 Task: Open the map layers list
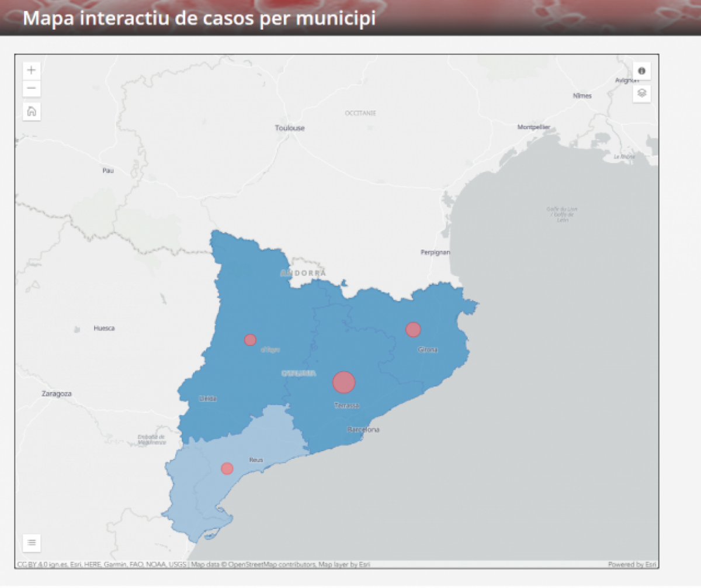point(641,93)
